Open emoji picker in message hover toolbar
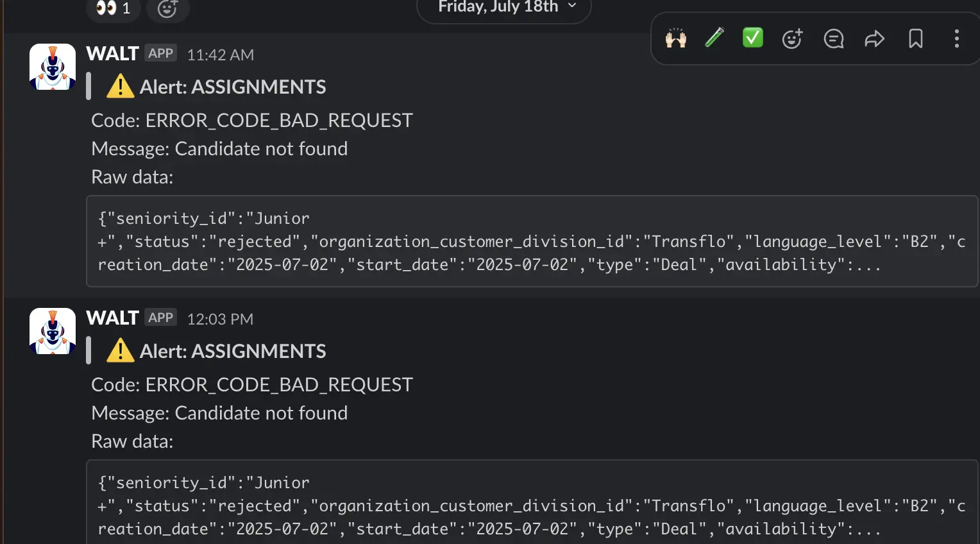 [792, 39]
